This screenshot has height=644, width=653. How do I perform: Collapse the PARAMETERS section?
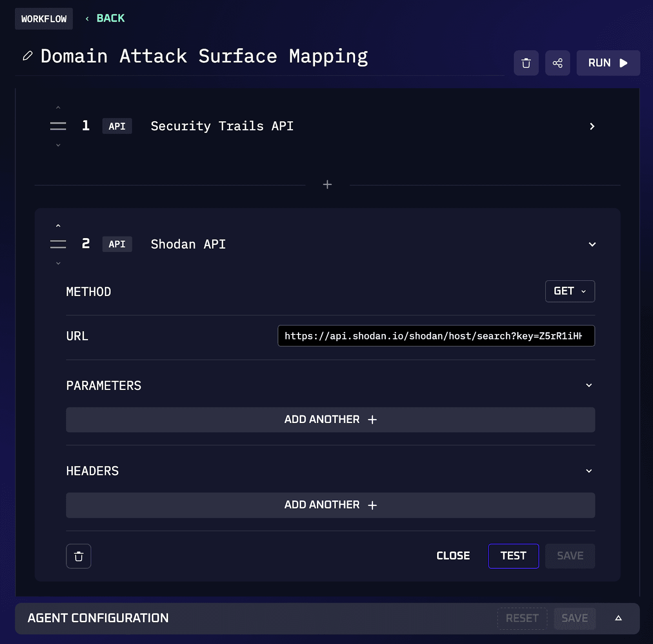(x=589, y=385)
